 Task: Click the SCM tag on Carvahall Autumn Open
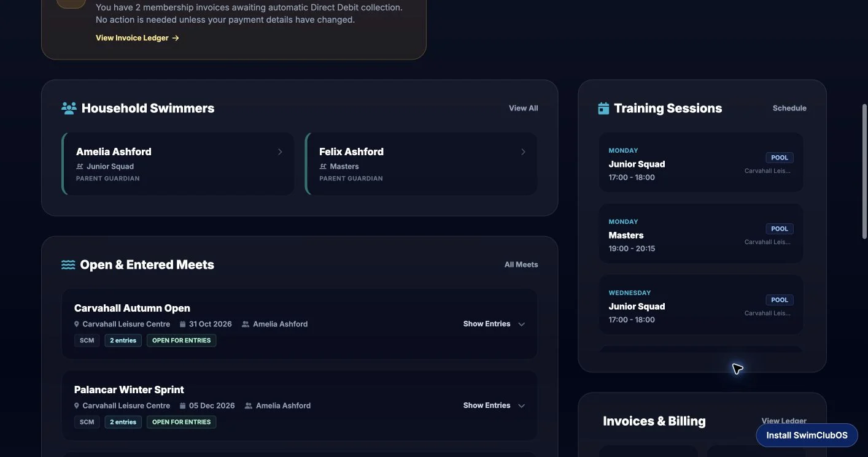point(87,340)
